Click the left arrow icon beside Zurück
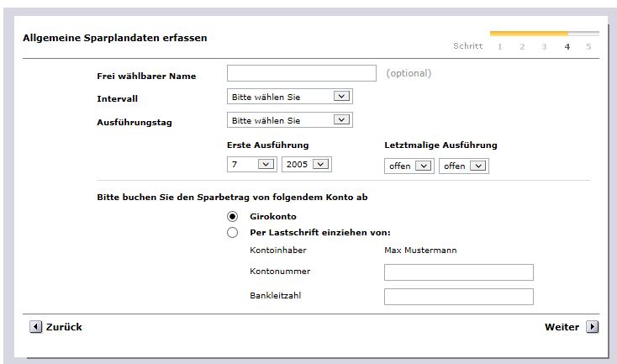 click(x=35, y=327)
